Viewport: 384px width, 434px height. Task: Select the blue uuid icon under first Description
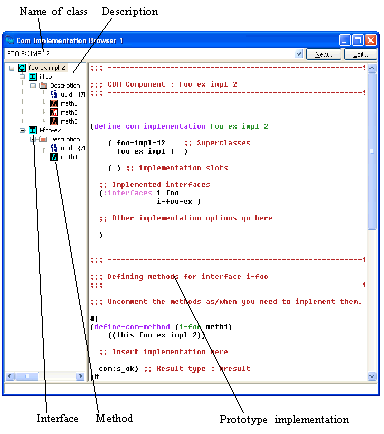coord(54,94)
